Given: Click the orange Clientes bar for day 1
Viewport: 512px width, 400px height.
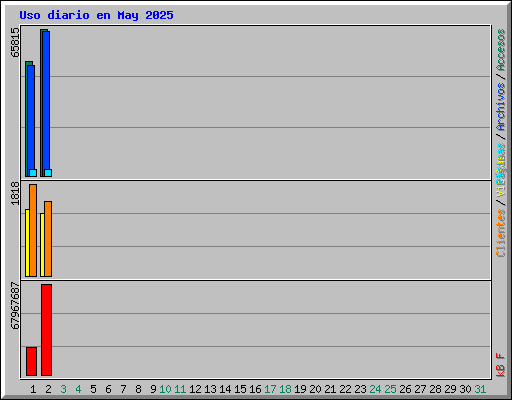Looking at the screenshot, I should (x=33, y=230).
